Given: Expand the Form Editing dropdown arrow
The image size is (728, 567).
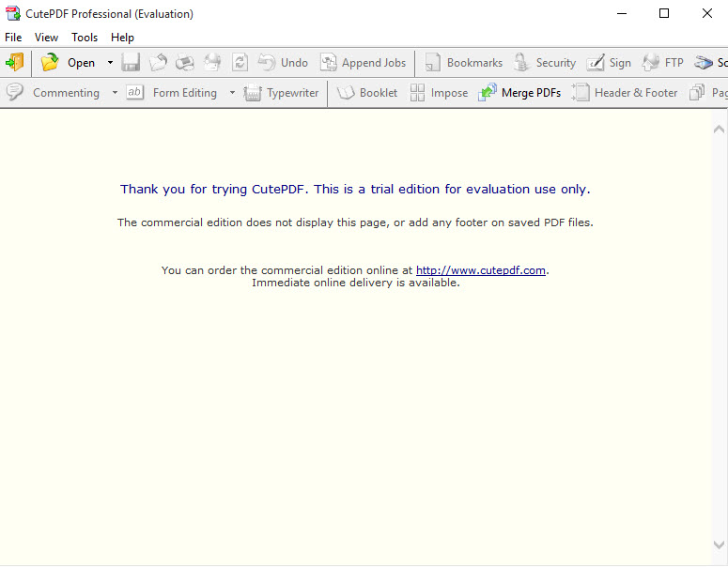Looking at the screenshot, I should 232,93.
